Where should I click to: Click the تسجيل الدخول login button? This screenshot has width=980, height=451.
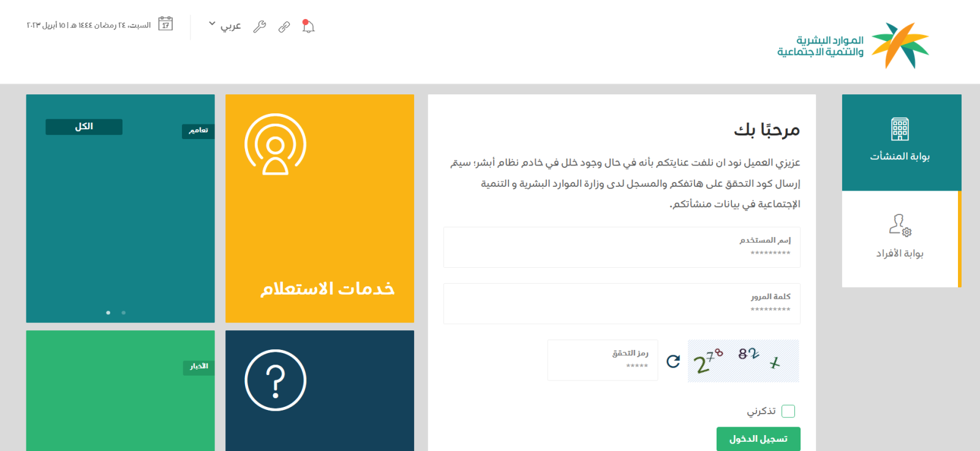(758, 439)
